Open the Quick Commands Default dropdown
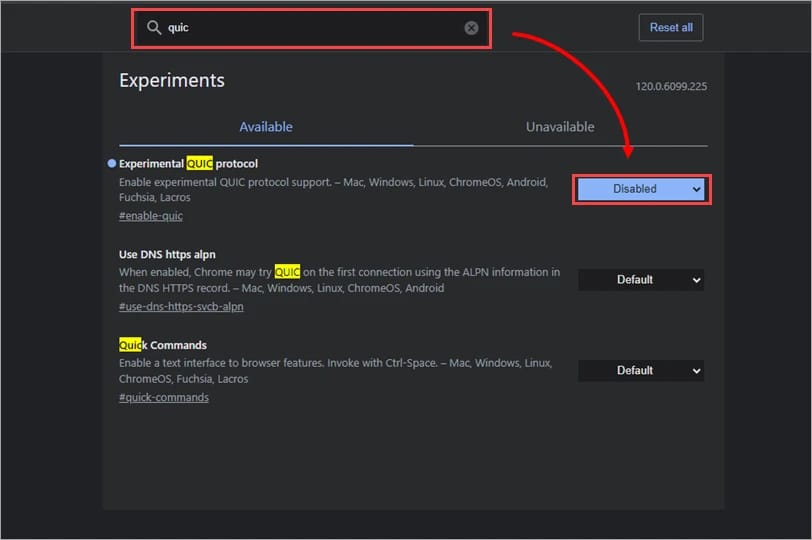Screen dimensions: 812x540 641,370
